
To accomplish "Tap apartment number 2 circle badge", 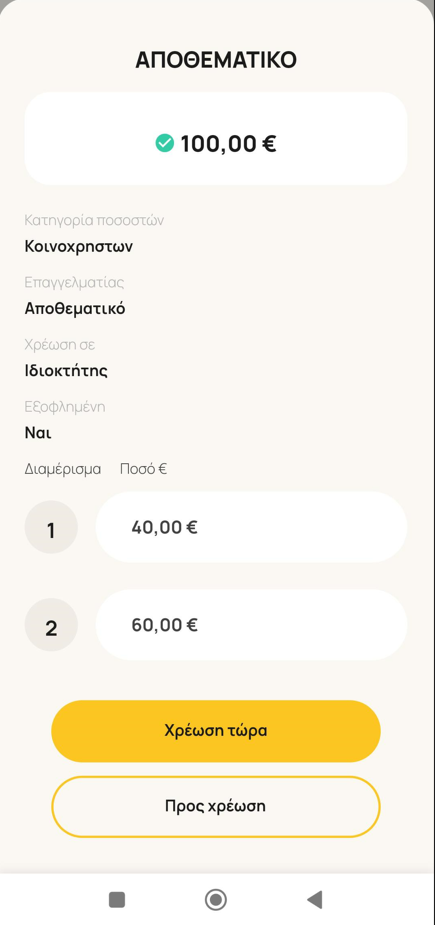I will (x=51, y=625).
